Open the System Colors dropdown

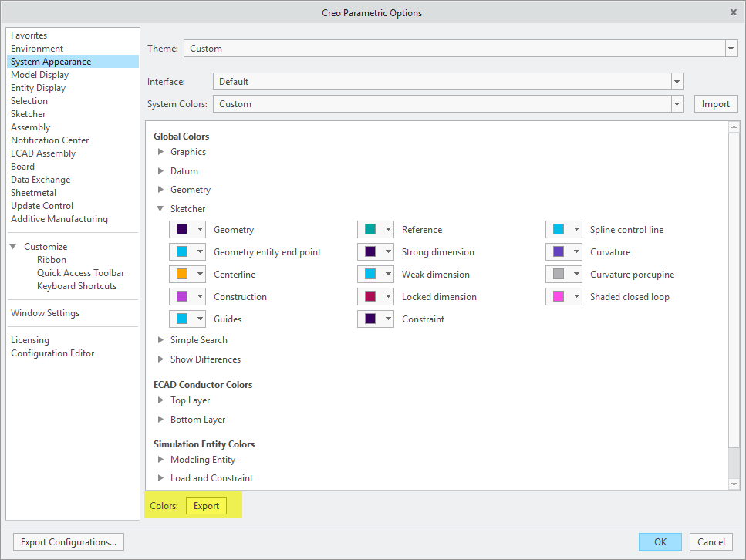[677, 104]
